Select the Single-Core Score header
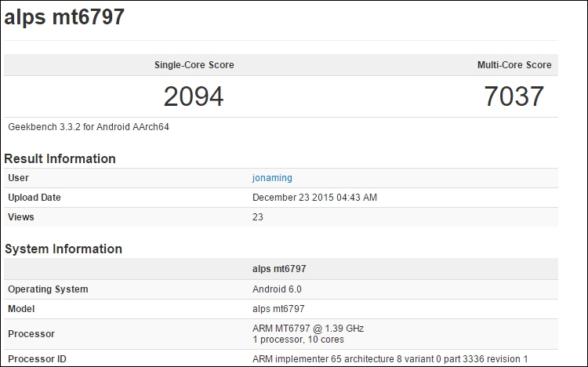This screenshot has height=367, width=588. click(x=194, y=65)
